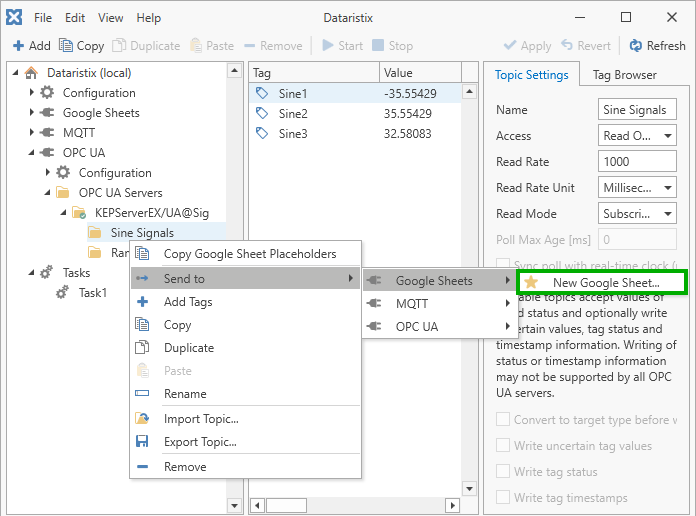Choose Copy Google Sheet Placeholders
The width and height of the screenshot is (696, 516).
[245, 254]
